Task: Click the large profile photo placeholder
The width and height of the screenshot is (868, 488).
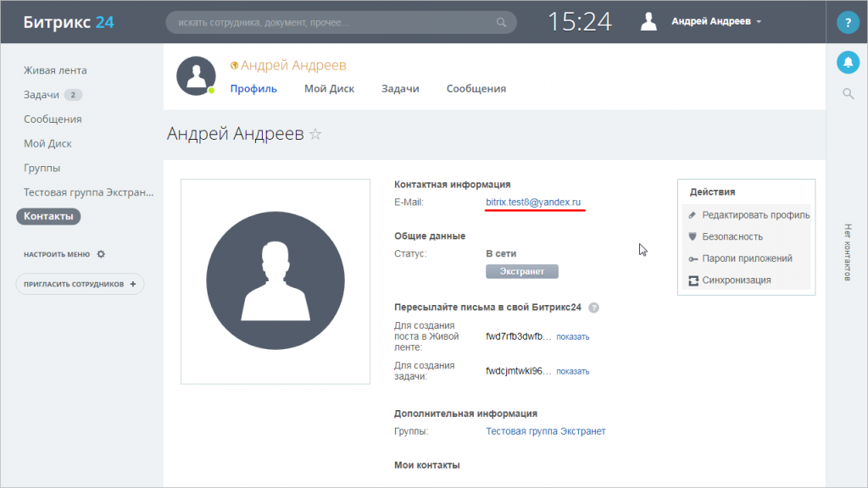Action: click(x=275, y=281)
